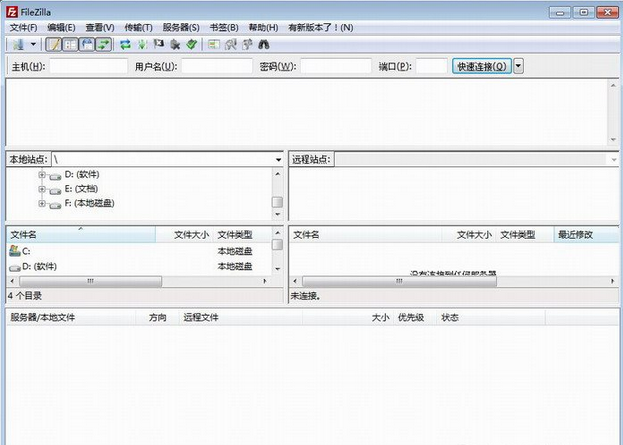Open the 书签(B) menu
623x445 pixels.
pos(224,27)
